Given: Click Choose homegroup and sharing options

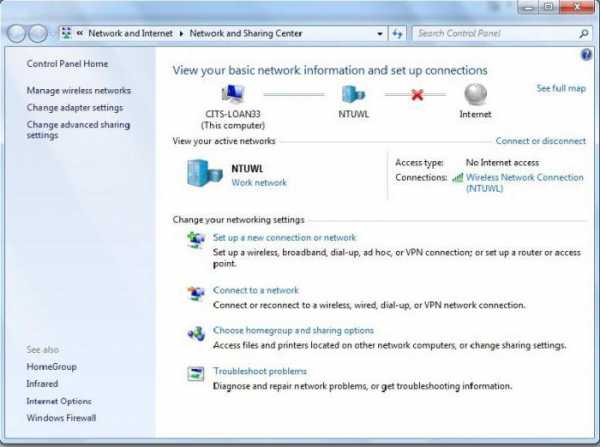Looking at the screenshot, I should pyautogui.click(x=293, y=330).
